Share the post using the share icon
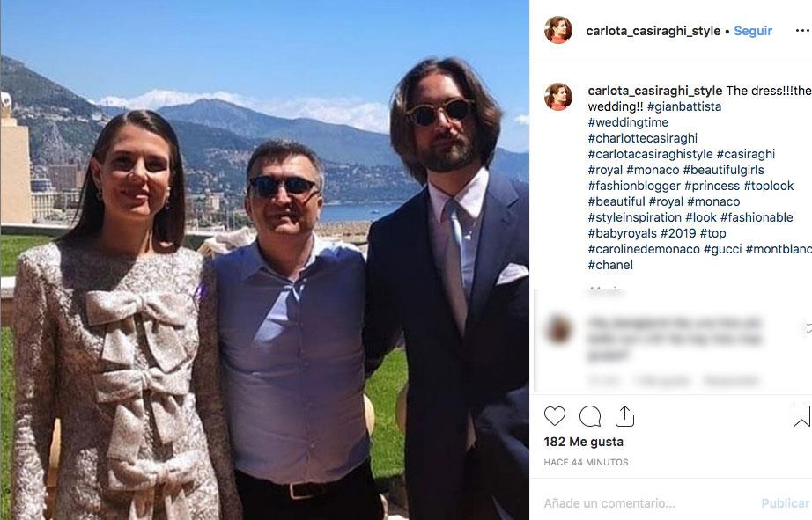812x520 pixels. (x=624, y=416)
